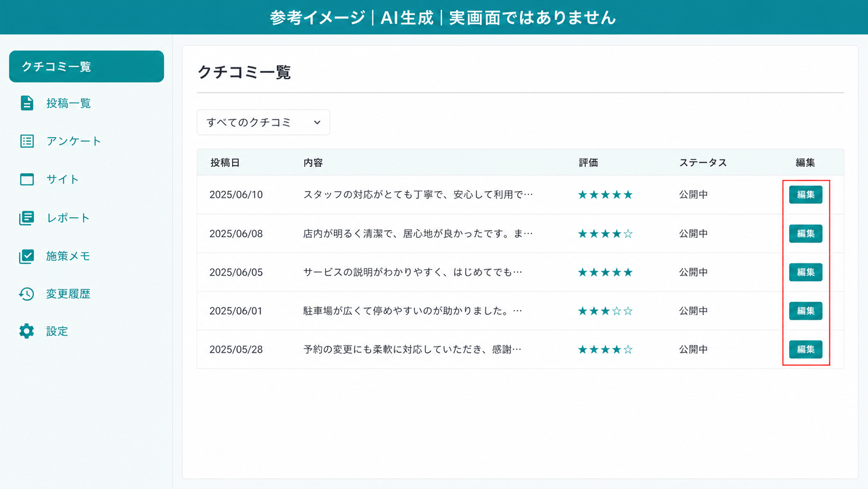Viewport: 868px width, 489px height.
Task: Select the date 2025/06/01
Action: pyautogui.click(x=236, y=311)
